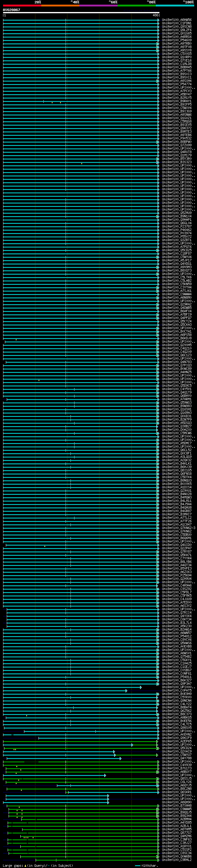Click UniRef100_Q4RUT8 label
The width and height of the screenshot is (197, 868).
[177, 152]
